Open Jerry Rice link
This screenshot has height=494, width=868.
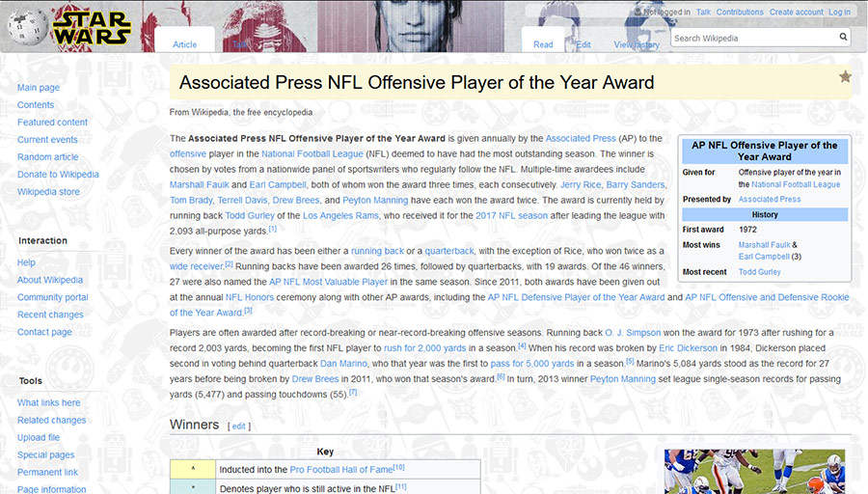581,185
